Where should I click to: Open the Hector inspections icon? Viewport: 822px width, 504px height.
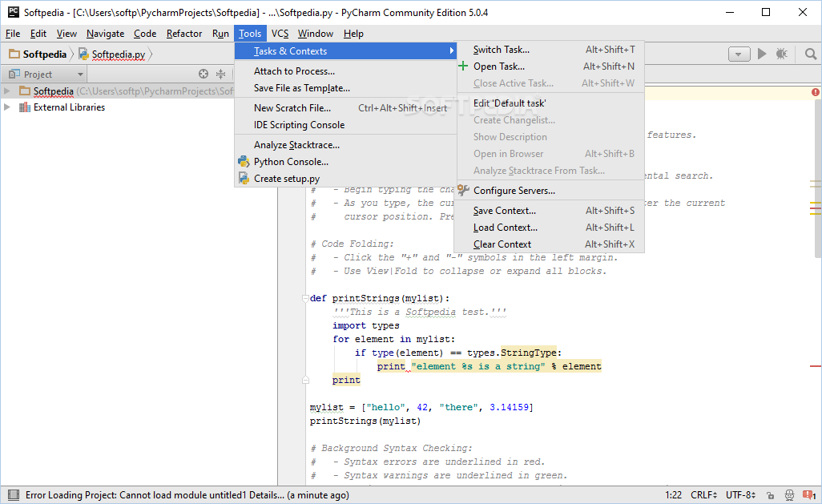tap(789, 495)
